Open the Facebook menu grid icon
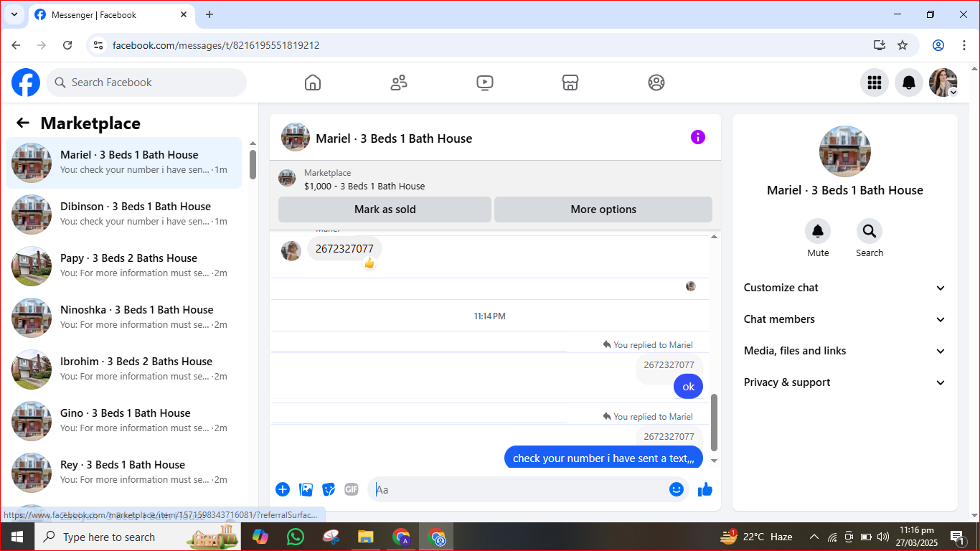This screenshot has width=980, height=551. [x=875, y=83]
